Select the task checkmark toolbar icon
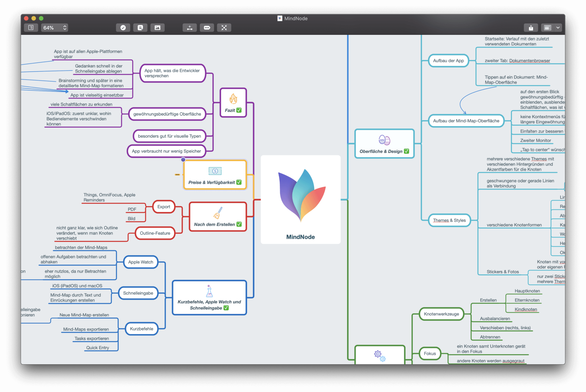This screenshot has height=392, width=586. 123,27
